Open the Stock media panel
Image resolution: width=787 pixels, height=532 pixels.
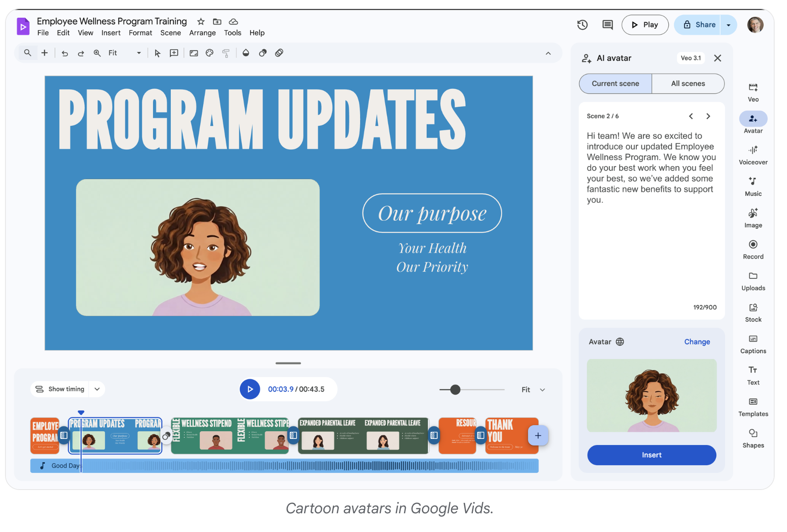pos(753,312)
